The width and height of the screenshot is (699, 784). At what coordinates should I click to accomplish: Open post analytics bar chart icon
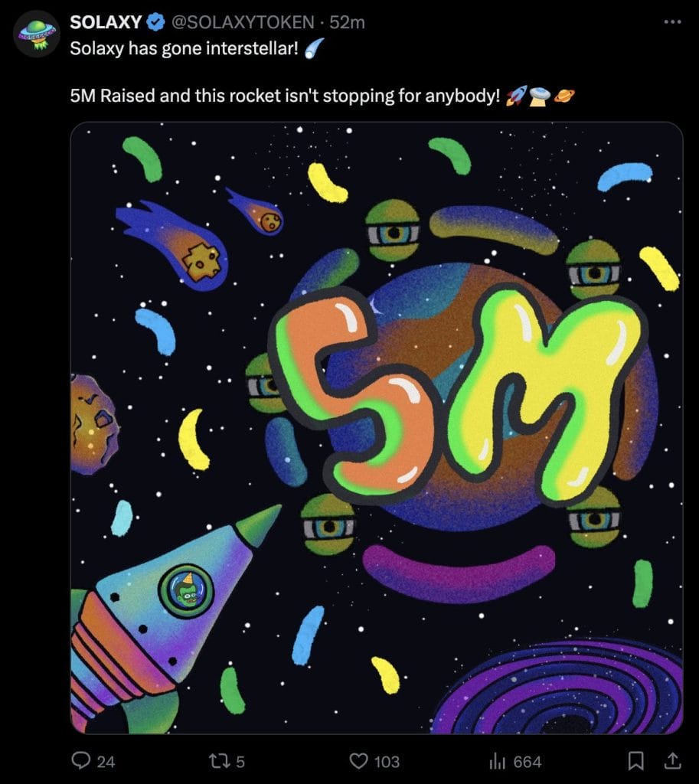(498, 761)
